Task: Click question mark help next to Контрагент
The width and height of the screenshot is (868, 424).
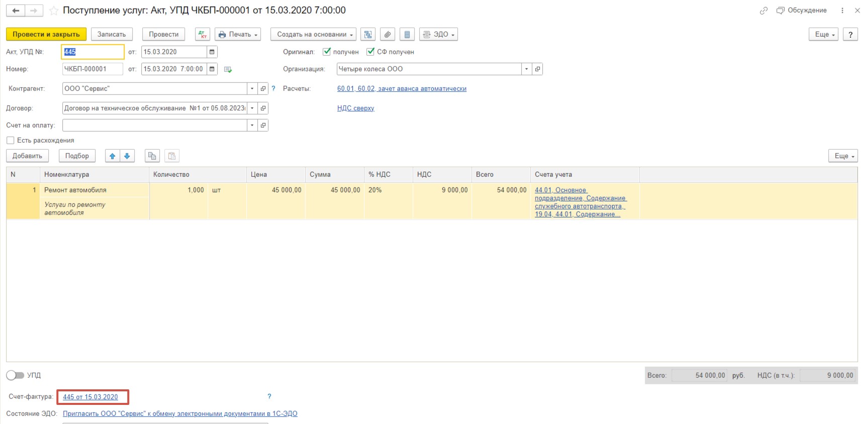Action: (x=273, y=88)
